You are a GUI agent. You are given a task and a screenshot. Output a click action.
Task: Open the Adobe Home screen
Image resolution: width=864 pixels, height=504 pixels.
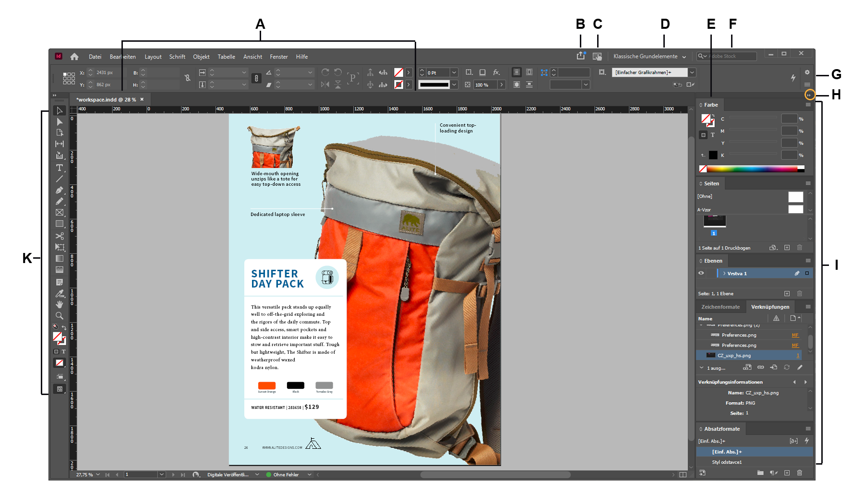[x=74, y=56]
